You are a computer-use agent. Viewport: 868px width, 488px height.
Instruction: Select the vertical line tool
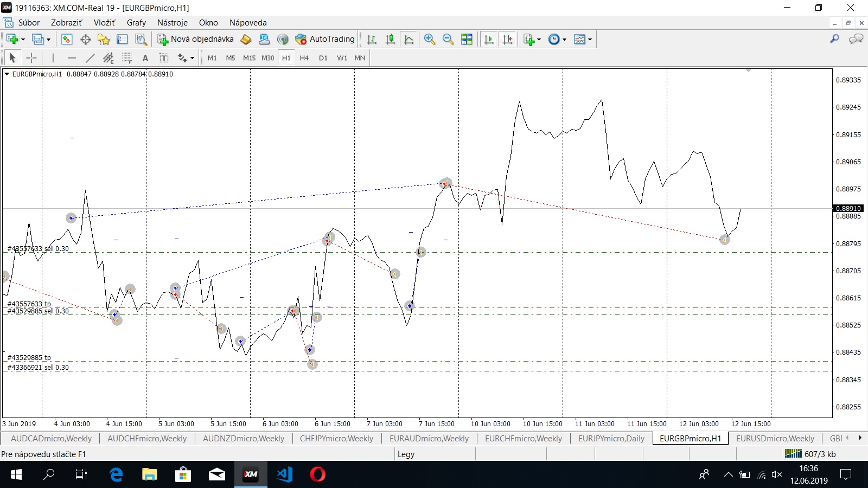[x=53, y=58]
